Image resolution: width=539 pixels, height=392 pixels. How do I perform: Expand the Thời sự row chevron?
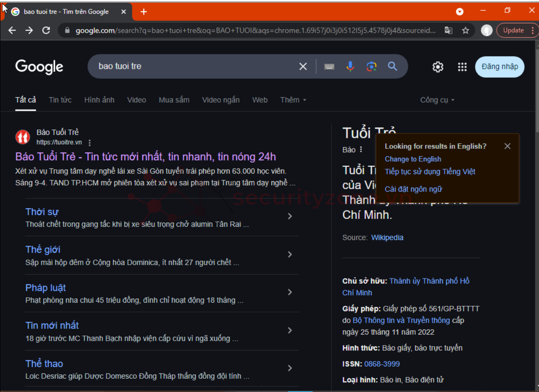(x=290, y=216)
